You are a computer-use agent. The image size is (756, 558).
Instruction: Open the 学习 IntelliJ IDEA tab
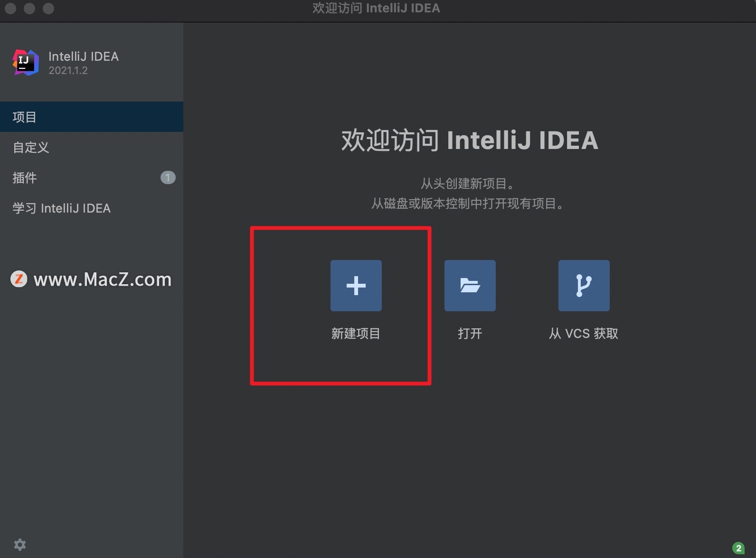coord(92,208)
